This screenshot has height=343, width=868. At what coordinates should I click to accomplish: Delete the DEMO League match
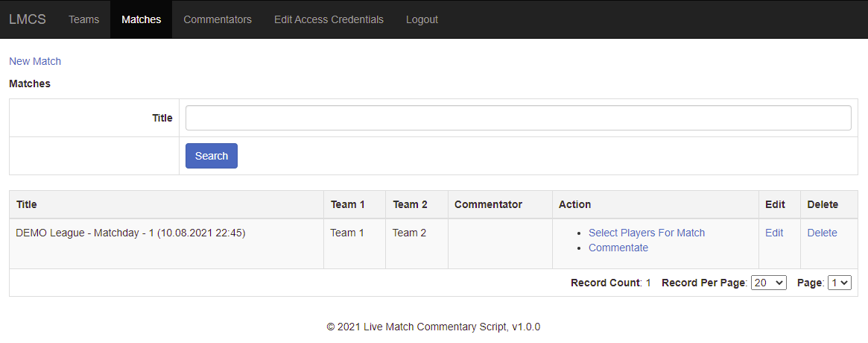(822, 233)
